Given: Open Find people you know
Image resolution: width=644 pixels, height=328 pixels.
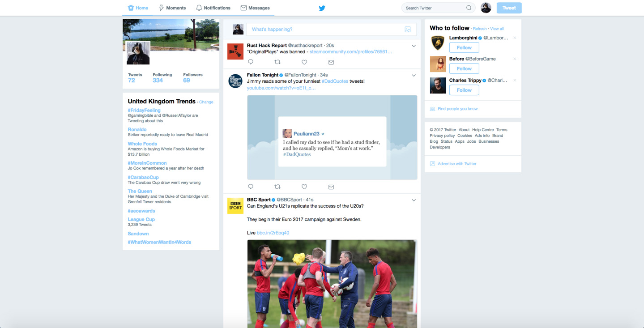Looking at the screenshot, I should click(x=457, y=109).
